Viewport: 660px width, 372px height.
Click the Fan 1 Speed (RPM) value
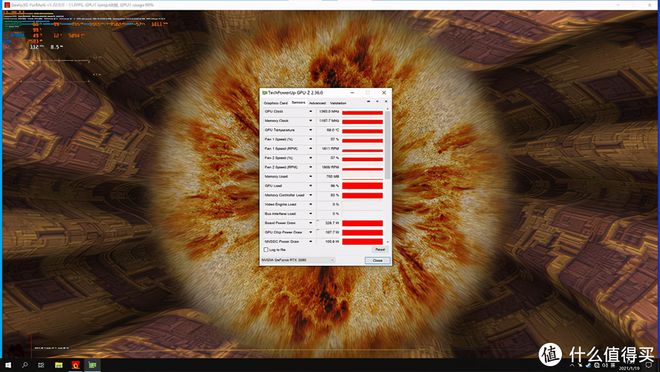coord(331,149)
